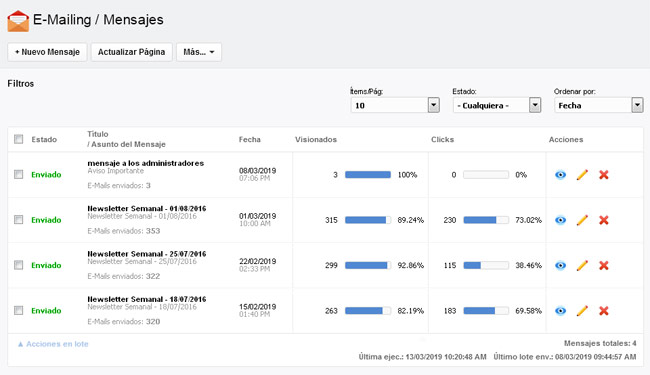Edit Newsletter Semanal - 25/07/2016 pencil icon
Image resolution: width=650 pixels, height=375 pixels.
click(x=582, y=265)
